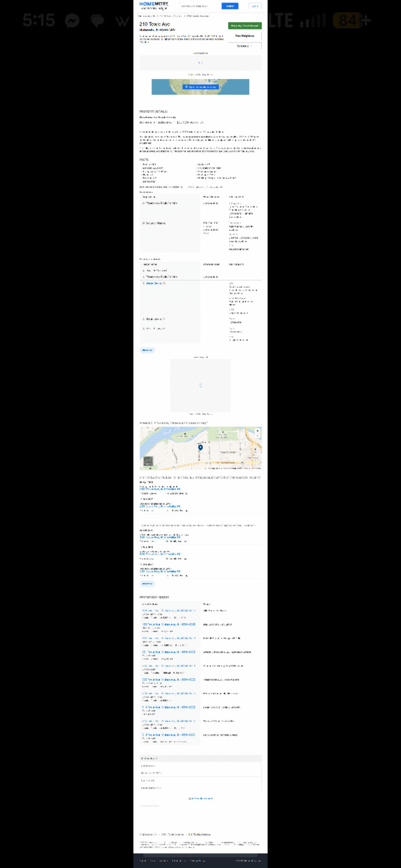
Task: Zoom out using the map minus button
Action: tap(257, 436)
